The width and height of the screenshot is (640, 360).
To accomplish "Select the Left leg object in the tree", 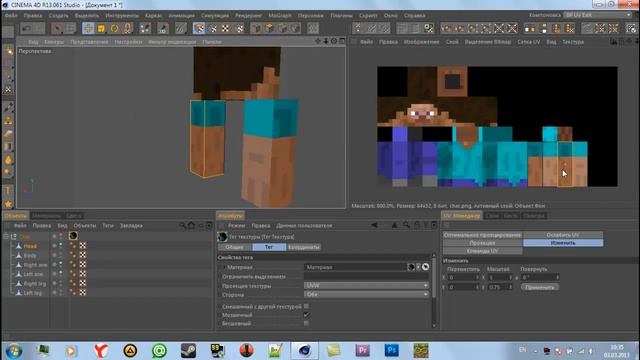I will pyautogui.click(x=32, y=293).
